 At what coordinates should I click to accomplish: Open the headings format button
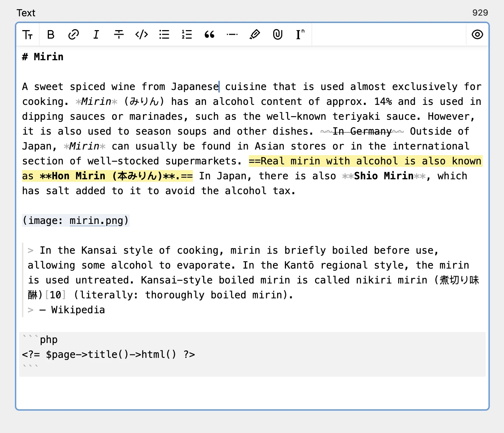point(28,35)
